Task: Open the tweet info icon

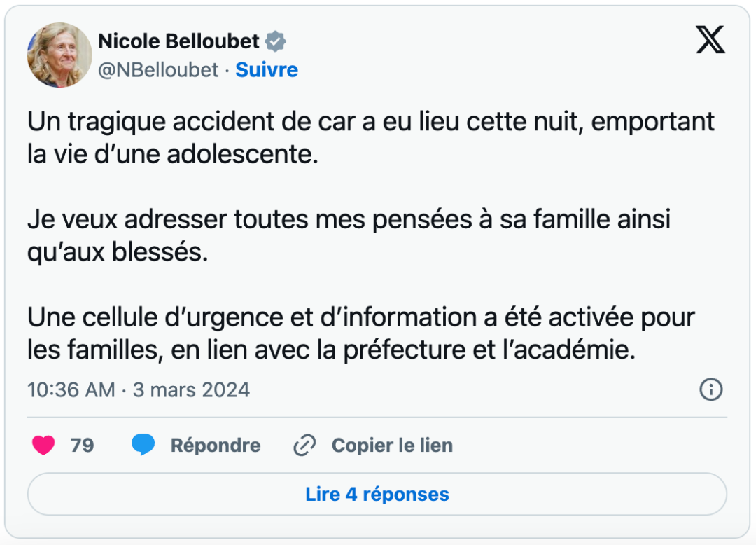Action: (x=710, y=389)
